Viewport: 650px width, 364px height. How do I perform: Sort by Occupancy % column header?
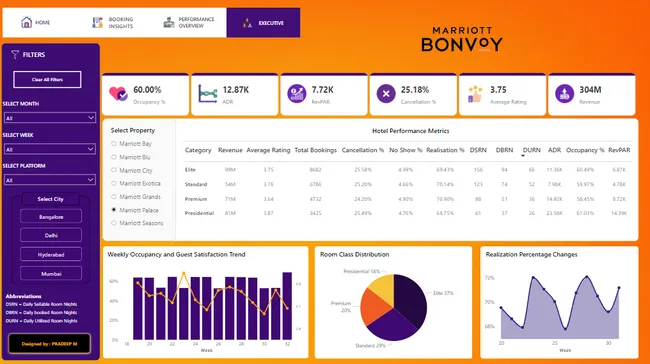(585, 150)
